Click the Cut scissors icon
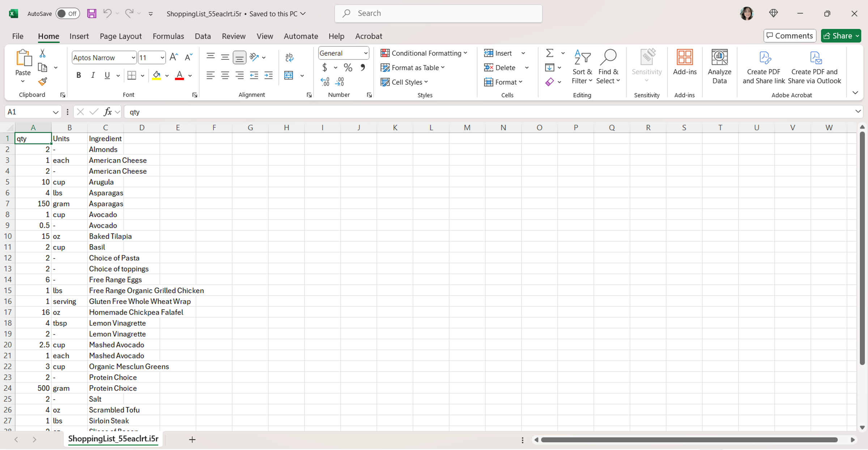Image resolution: width=868 pixels, height=450 pixels. pyautogui.click(x=42, y=54)
